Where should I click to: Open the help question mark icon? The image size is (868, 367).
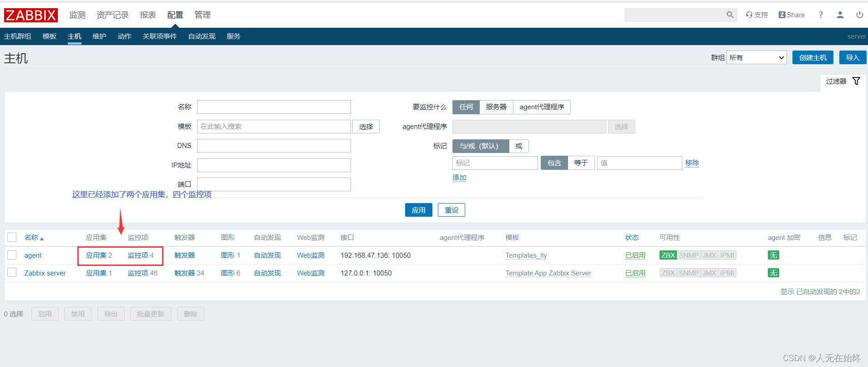pyautogui.click(x=821, y=15)
